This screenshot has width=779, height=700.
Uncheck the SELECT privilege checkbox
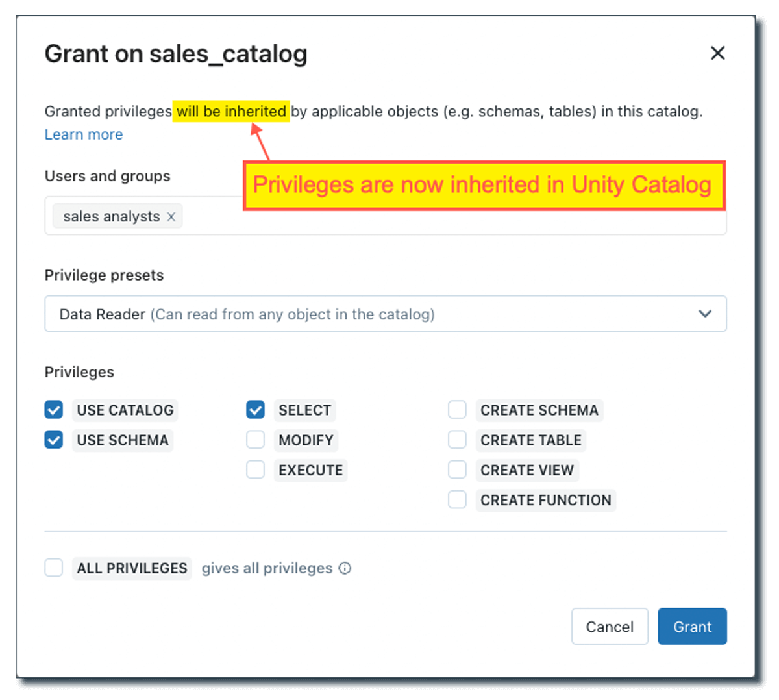point(256,410)
